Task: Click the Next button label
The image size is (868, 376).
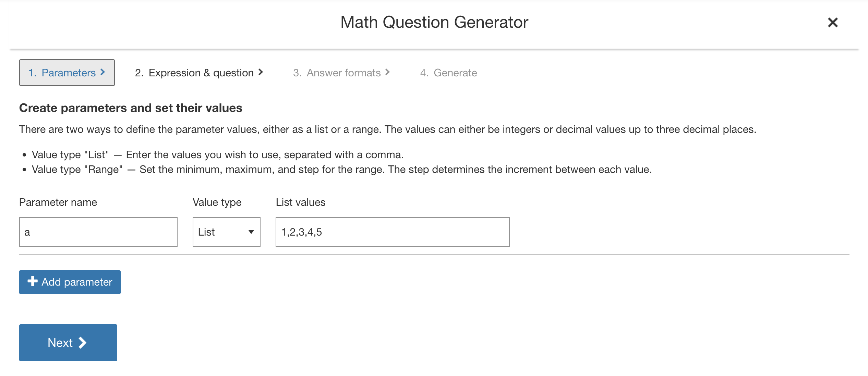Action: [60, 343]
